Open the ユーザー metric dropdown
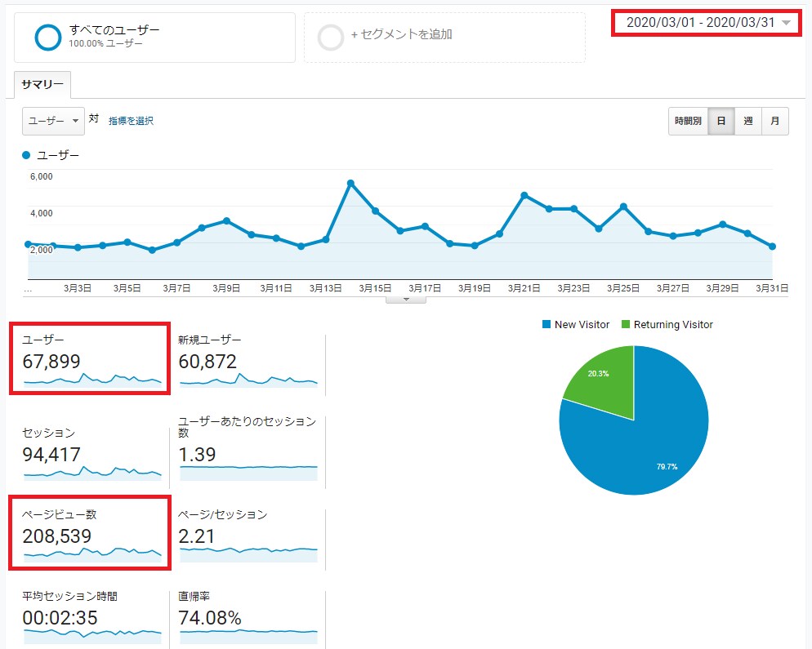The height and width of the screenshot is (649, 812). 53,121
